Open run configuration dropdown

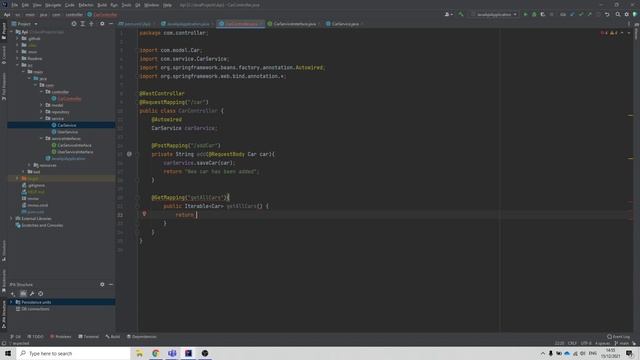(x=494, y=14)
